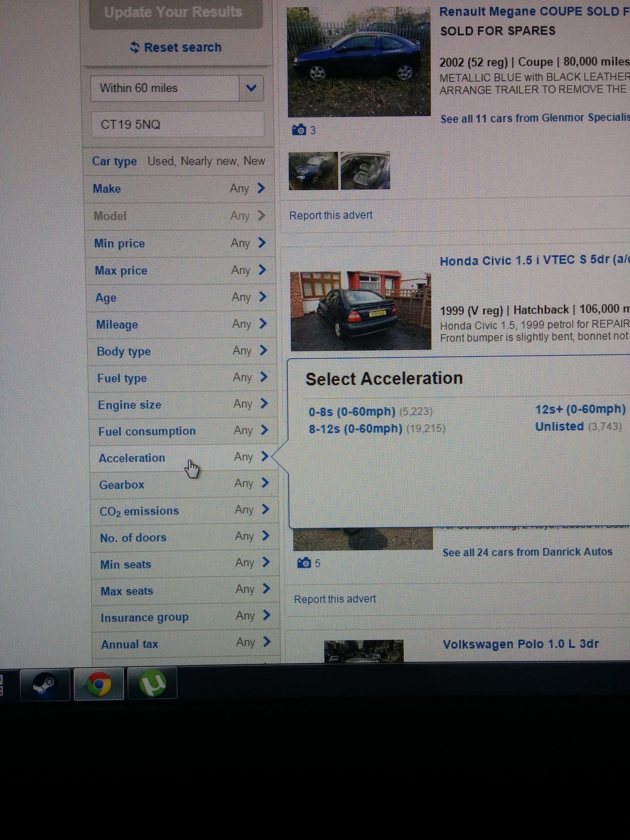Click See all 11 cars from Glenmor

(535, 118)
